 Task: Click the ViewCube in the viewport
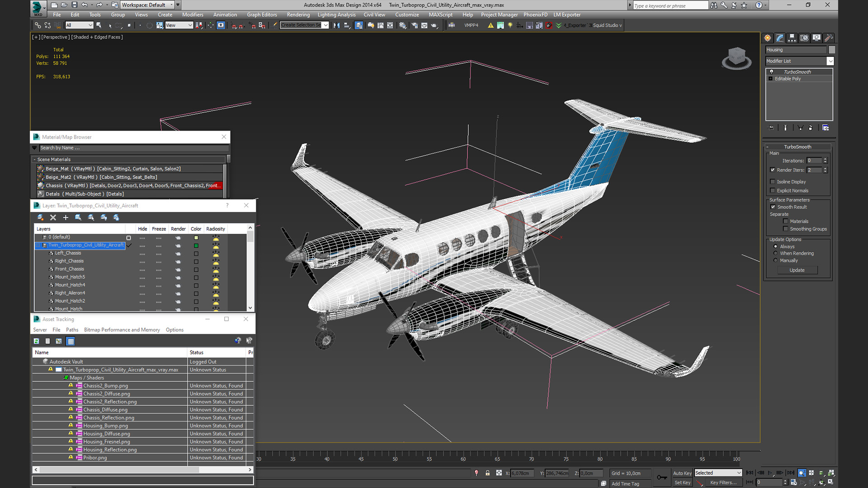pyautogui.click(x=736, y=58)
